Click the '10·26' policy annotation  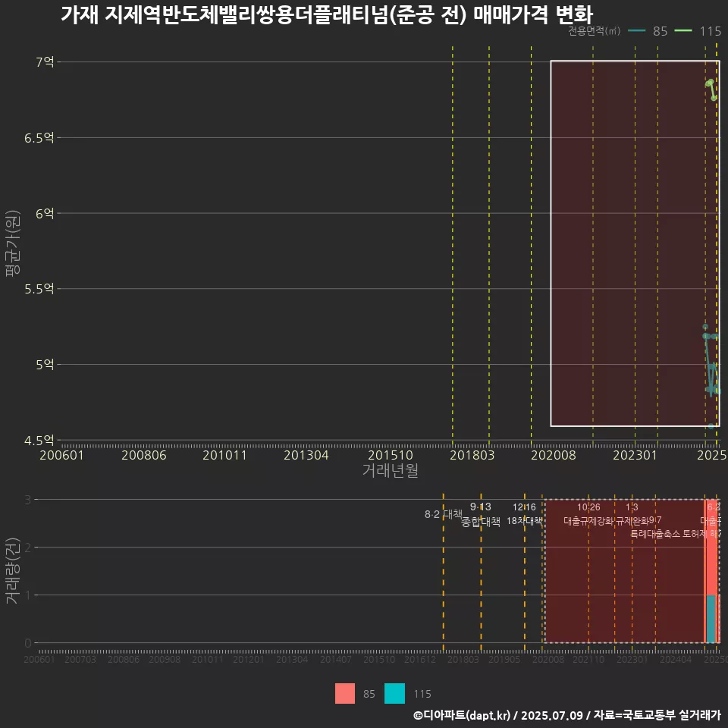click(x=588, y=507)
